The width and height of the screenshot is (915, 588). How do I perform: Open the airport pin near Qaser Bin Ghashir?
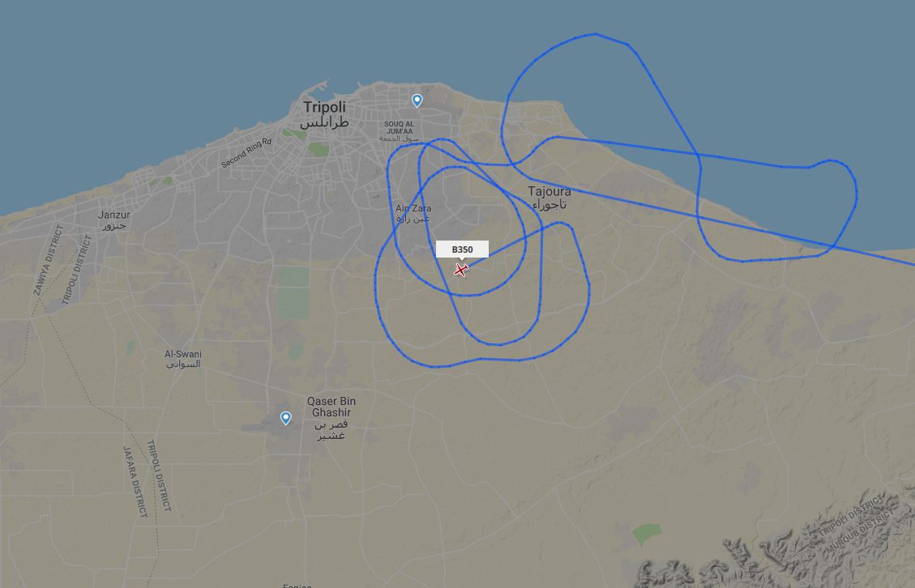point(285,418)
